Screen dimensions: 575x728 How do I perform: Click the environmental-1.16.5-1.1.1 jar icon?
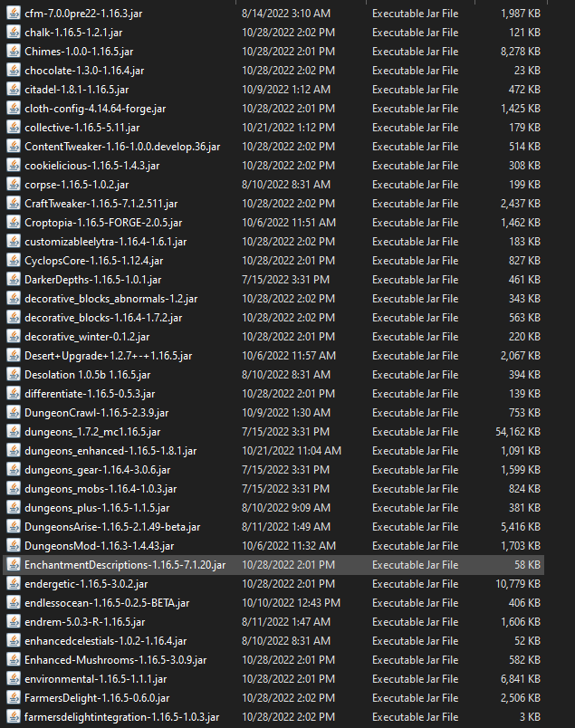(x=14, y=679)
